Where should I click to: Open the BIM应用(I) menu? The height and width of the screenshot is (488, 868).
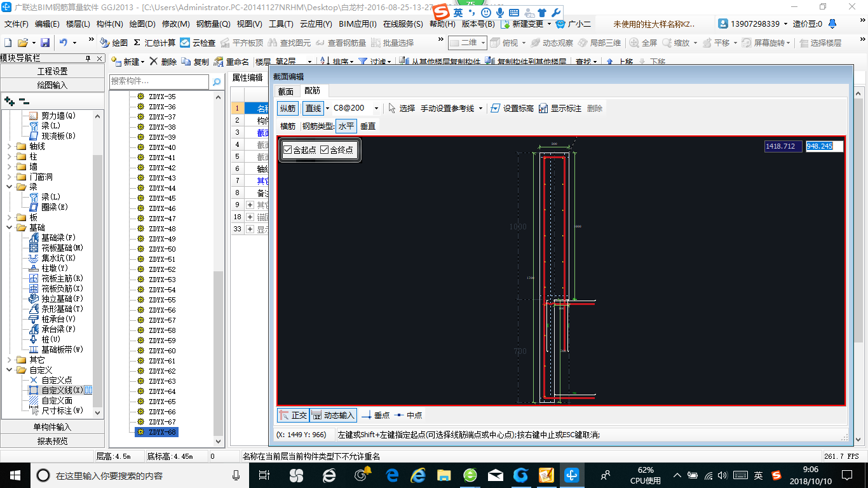(x=358, y=24)
